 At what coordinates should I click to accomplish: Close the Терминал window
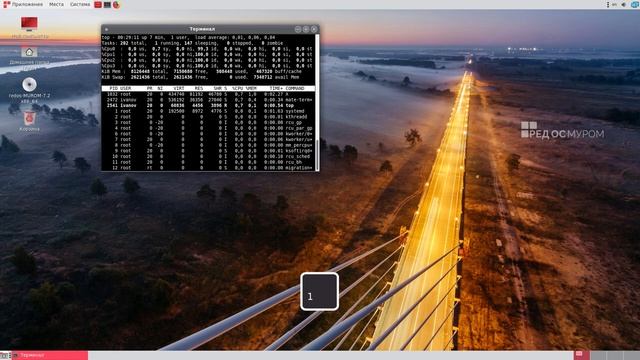(x=314, y=29)
